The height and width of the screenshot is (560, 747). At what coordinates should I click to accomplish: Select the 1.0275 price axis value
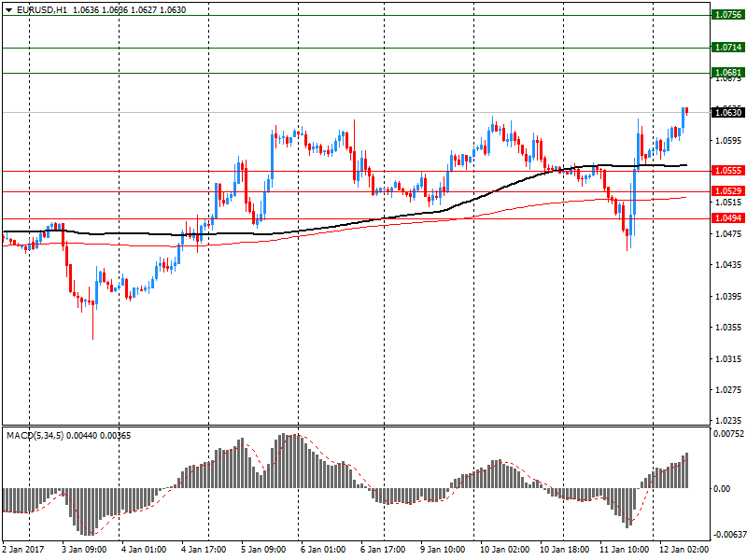(x=728, y=389)
